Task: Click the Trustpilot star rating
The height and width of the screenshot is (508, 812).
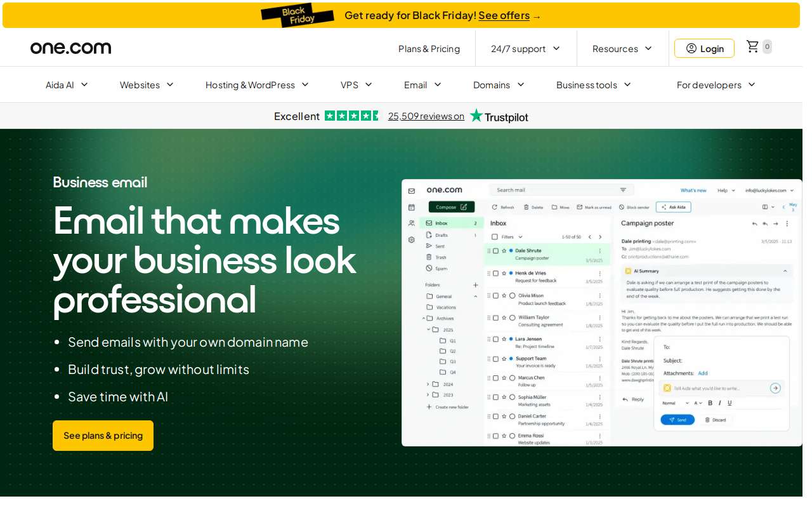Action: coord(352,116)
